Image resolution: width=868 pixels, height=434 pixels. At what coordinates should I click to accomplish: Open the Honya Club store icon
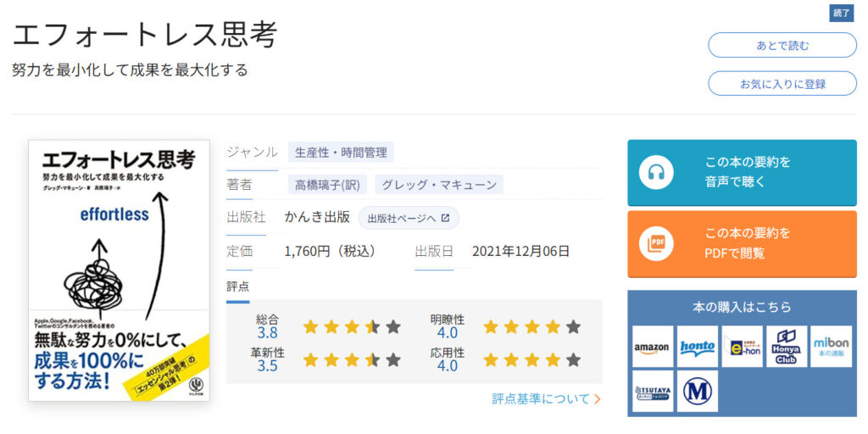pos(787,347)
